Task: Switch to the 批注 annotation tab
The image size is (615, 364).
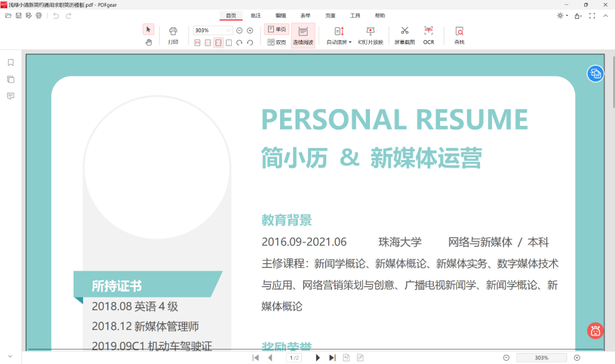Action: [x=256, y=16]
